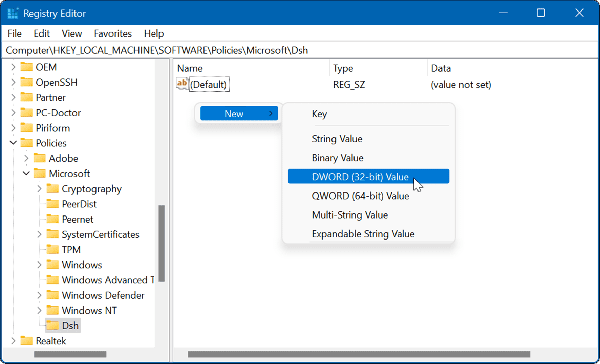Select the (Default) registry value
The width and height of the screenshot is (600, 364).
point(209,84)
